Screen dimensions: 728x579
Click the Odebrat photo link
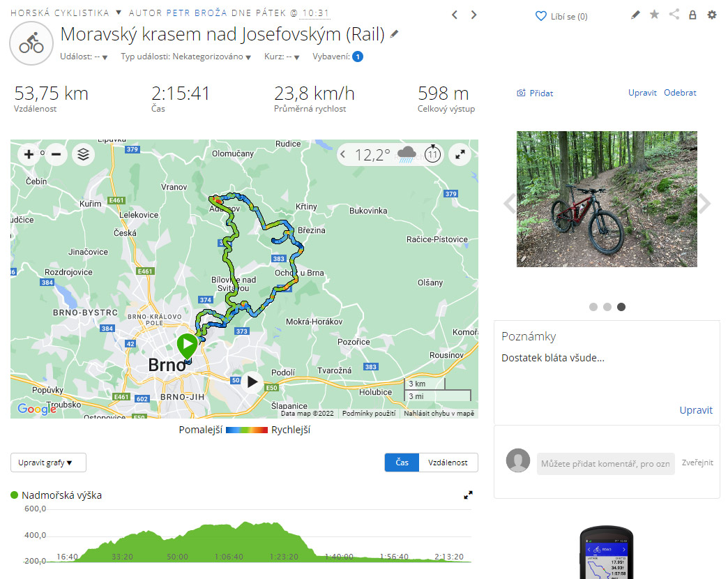pos(680,92)
